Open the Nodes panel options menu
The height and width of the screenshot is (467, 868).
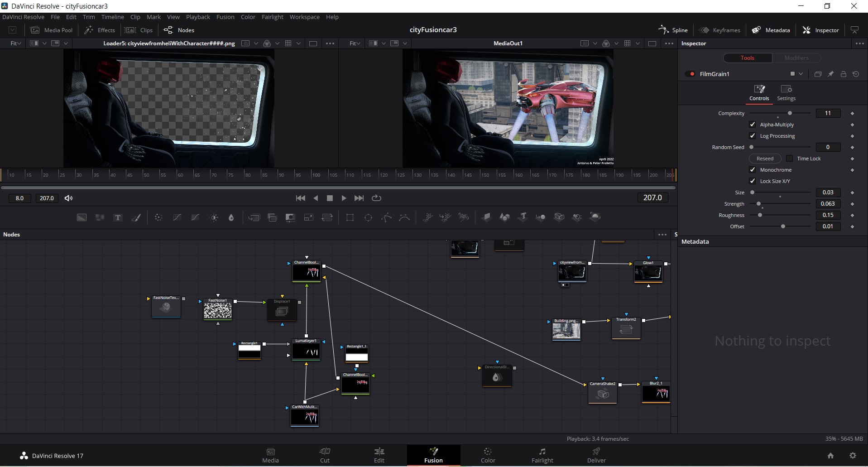pyautogui.click(x=662, y=235)
